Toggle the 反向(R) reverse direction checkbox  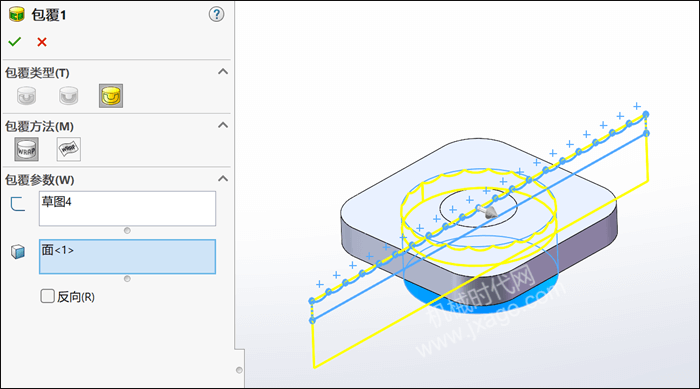[x=47, y=296]
